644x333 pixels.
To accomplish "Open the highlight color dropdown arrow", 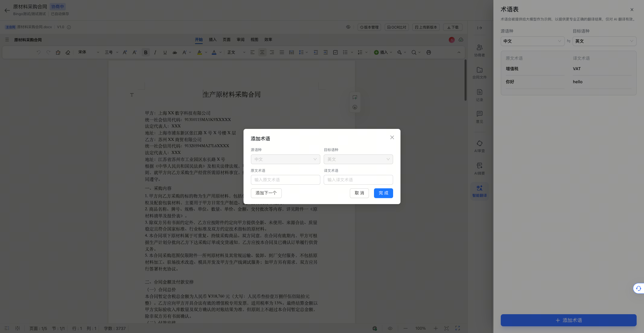I will (206, 52).
